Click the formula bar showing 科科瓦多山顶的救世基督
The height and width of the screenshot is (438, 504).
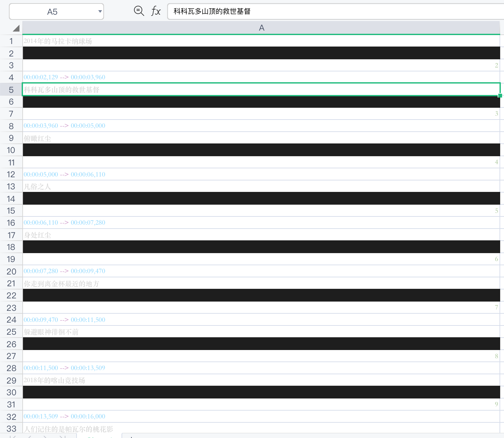click(319, 11)
